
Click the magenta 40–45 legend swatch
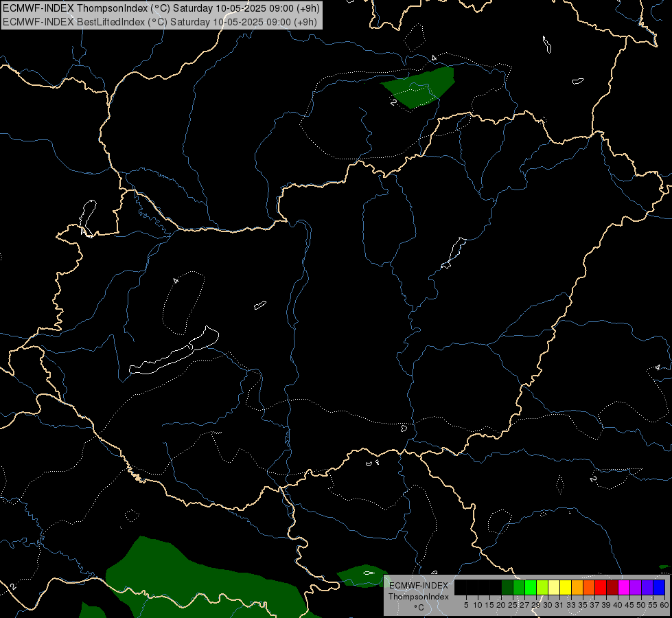pos(624,588)
